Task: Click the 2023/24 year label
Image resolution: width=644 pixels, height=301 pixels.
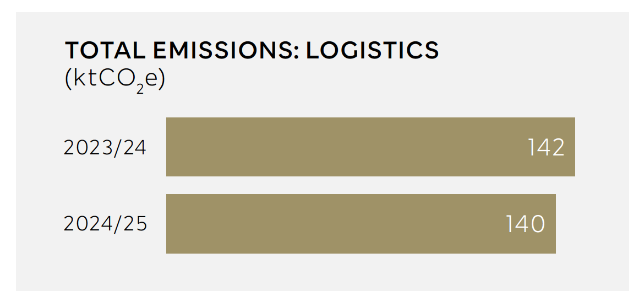Action: (105, 148)
